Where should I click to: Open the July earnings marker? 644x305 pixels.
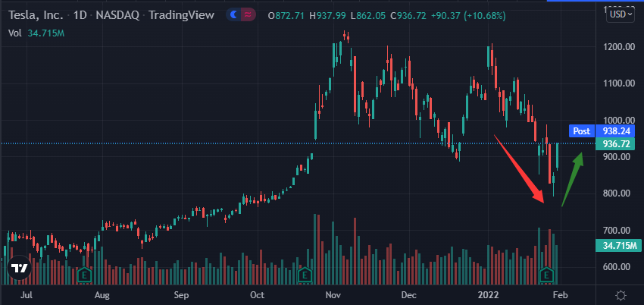(85, 275)
